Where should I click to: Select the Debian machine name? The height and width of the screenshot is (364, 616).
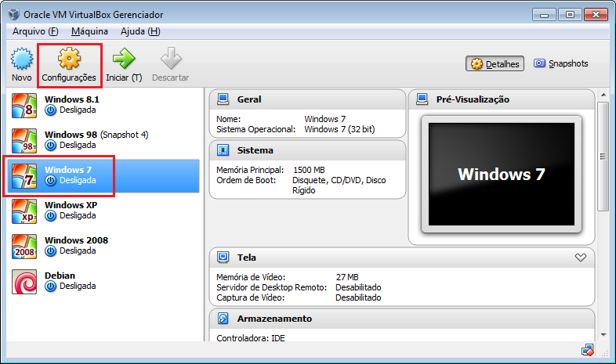click(x=60, y=276)
